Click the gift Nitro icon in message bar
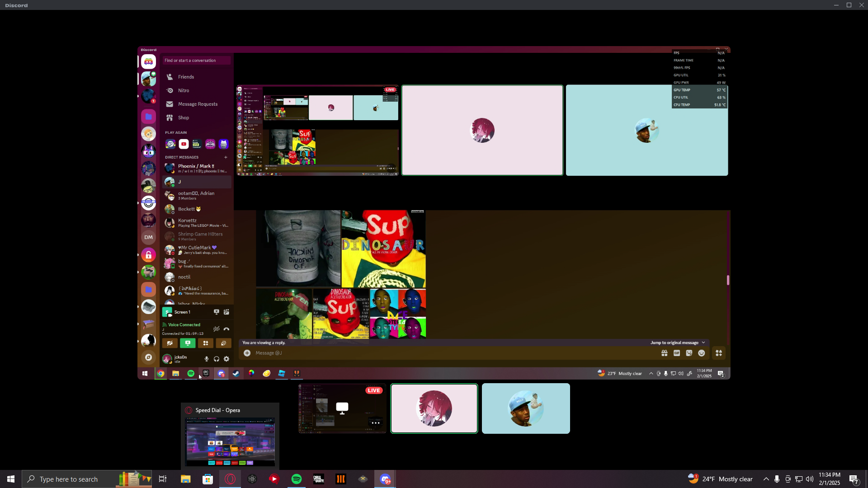Screen dimensions: 868x488 664,353
